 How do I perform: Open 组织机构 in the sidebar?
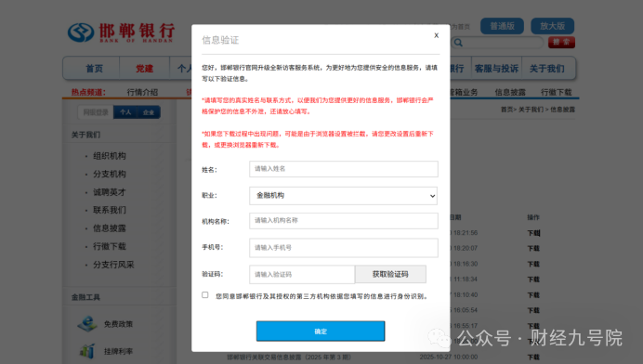click(x=110, y=156)
